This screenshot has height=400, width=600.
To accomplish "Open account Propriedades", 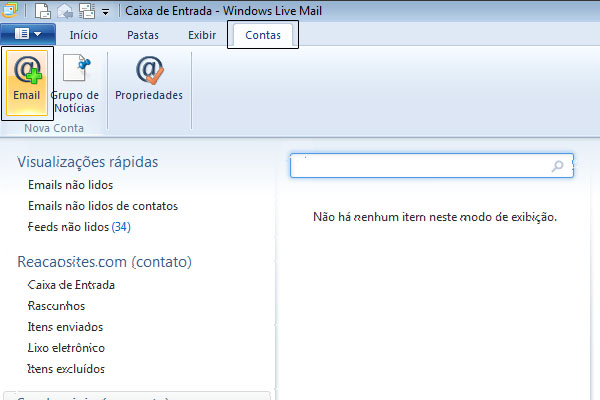I will click(149, 81).
